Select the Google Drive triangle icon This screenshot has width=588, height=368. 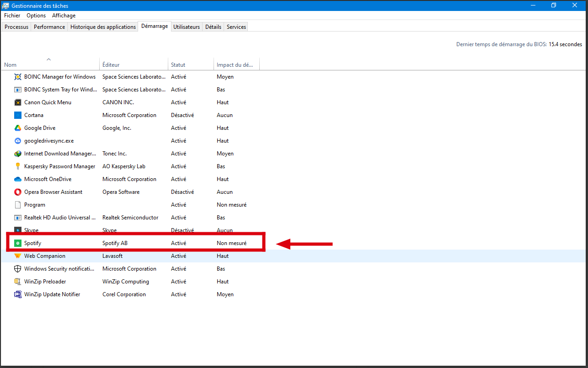pos(18,128)
